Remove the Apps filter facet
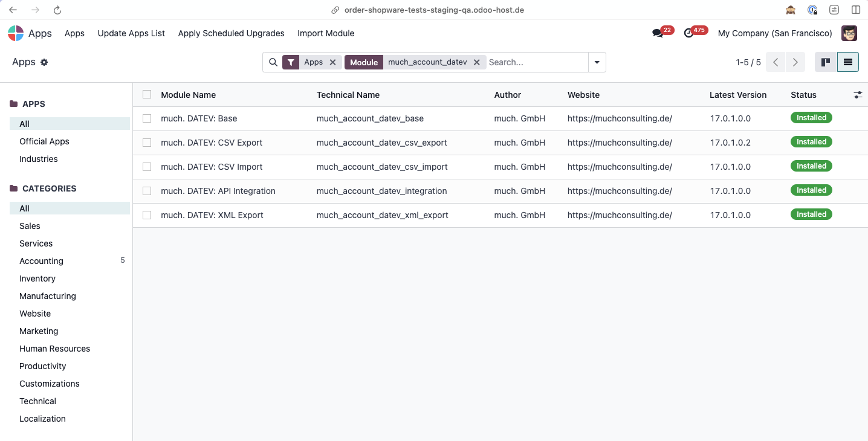The image size is (868, 441). [x=332, y=62]
